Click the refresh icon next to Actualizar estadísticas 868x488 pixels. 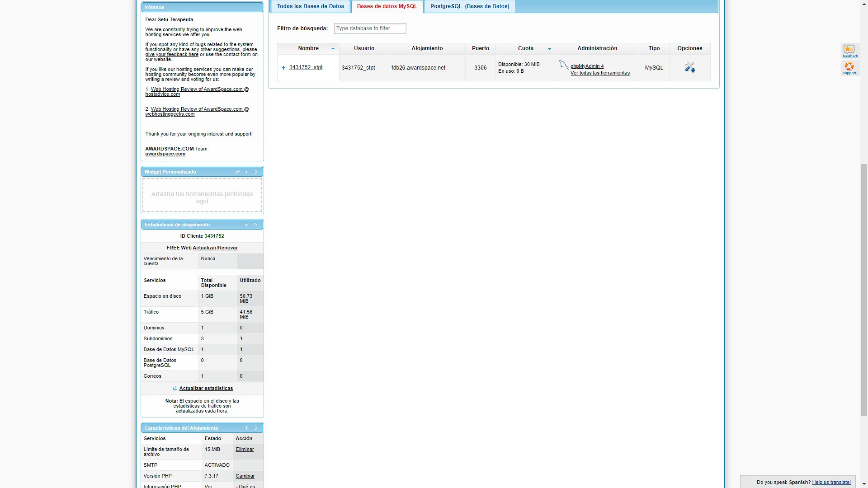pos(175,388)
